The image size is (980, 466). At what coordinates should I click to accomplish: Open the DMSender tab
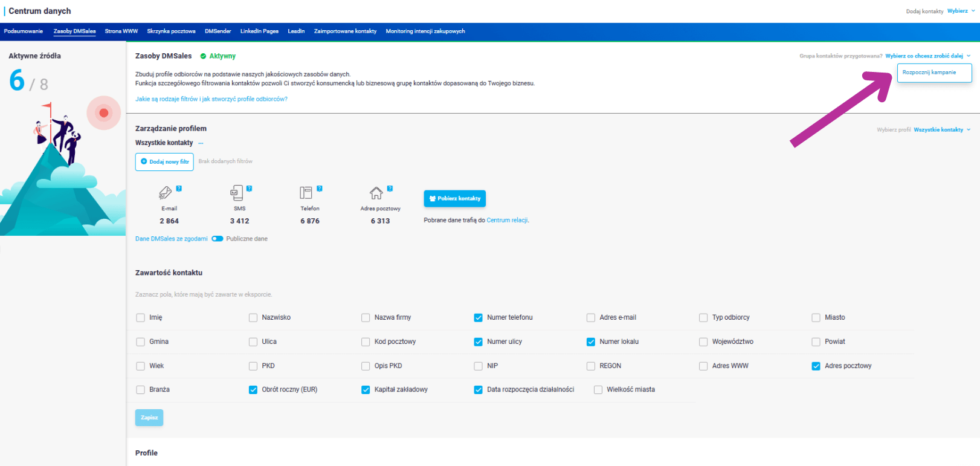(218, 31)
